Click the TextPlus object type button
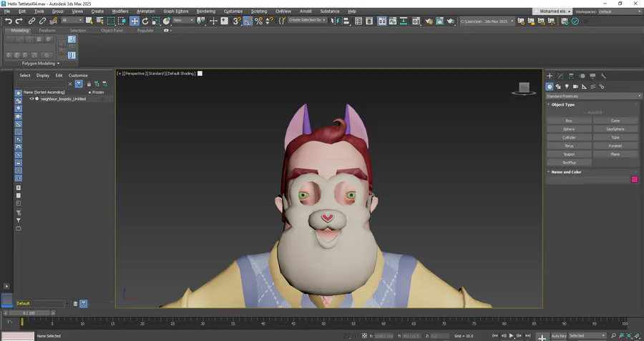The height and width of the screenshot is (341, 644). [x=569, y=162]
